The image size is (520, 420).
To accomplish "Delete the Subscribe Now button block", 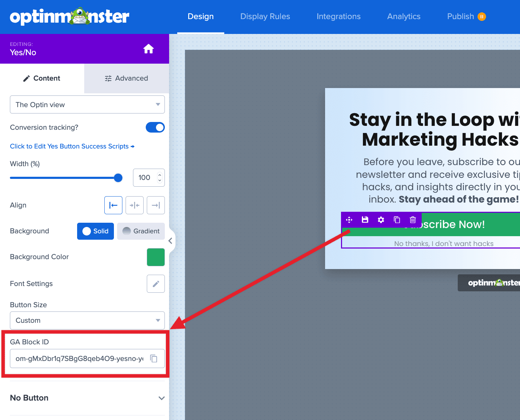I will coord(412,220).
